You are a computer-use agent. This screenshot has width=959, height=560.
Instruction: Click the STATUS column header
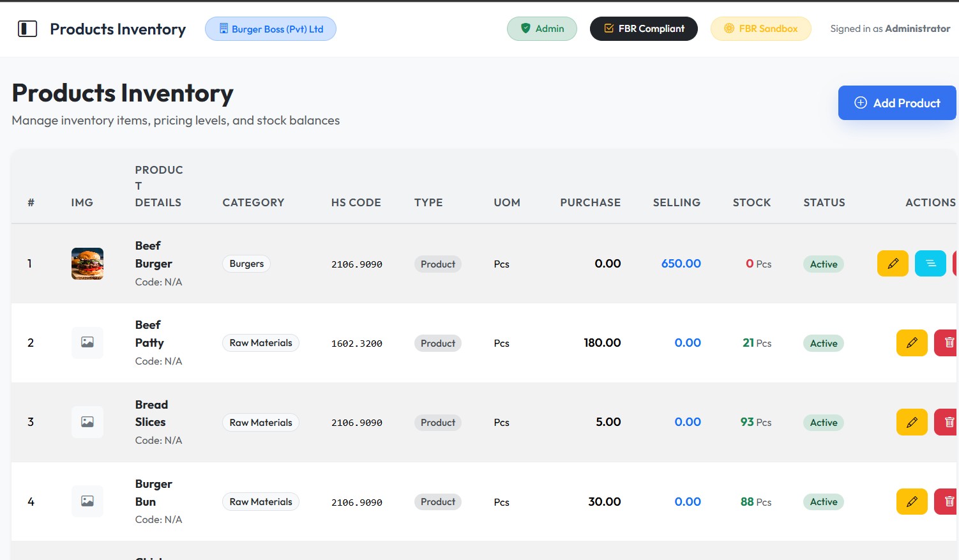click(824, 202)
